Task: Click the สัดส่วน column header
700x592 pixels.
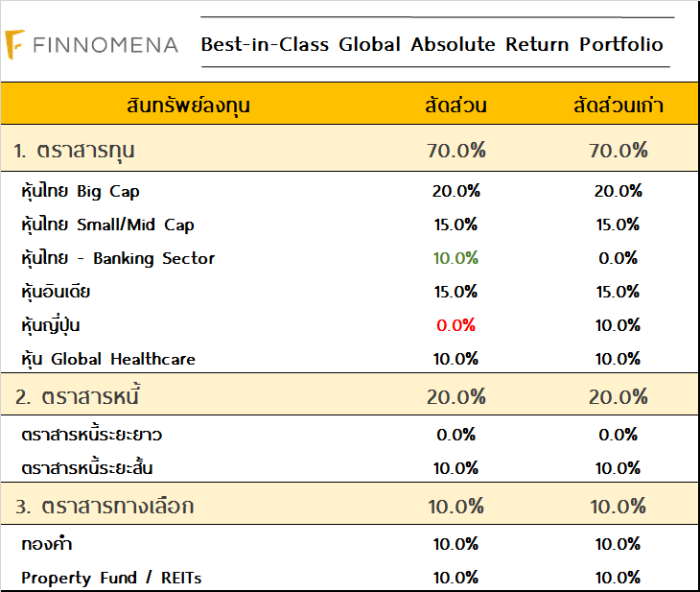Action: 455,106
